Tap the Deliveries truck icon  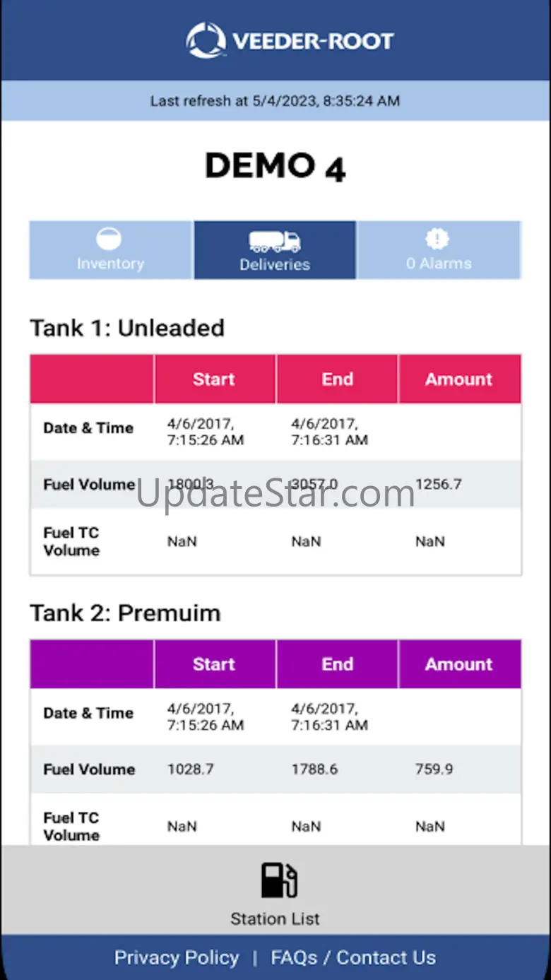pyautogui.click(x=275, y=242)
